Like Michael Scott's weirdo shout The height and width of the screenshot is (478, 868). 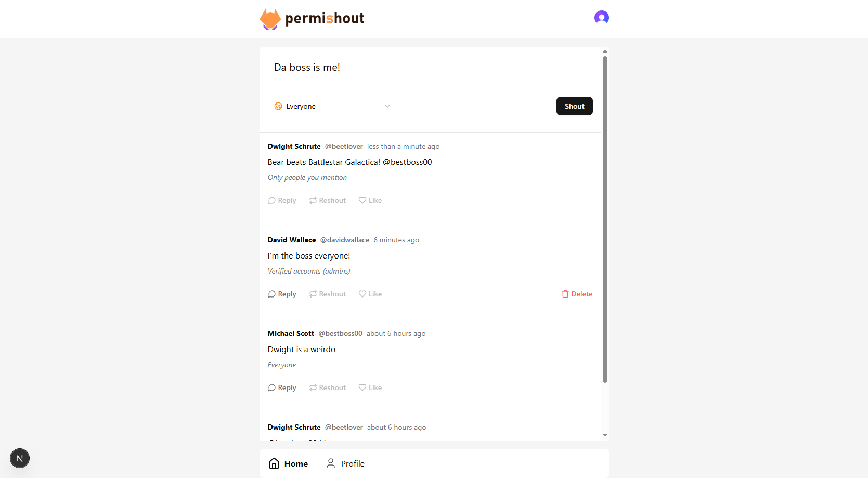[x=370, y=387]
